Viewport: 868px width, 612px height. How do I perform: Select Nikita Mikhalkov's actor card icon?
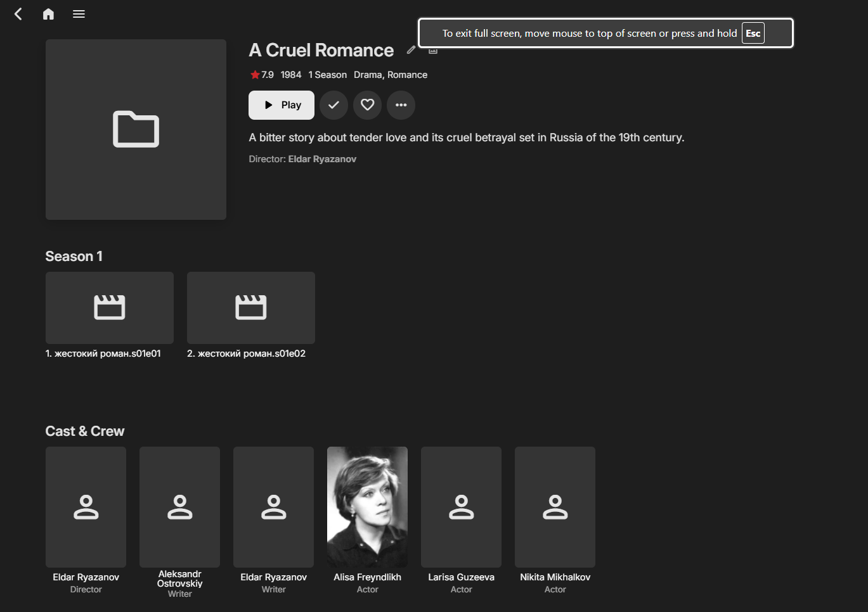(555, 507)
